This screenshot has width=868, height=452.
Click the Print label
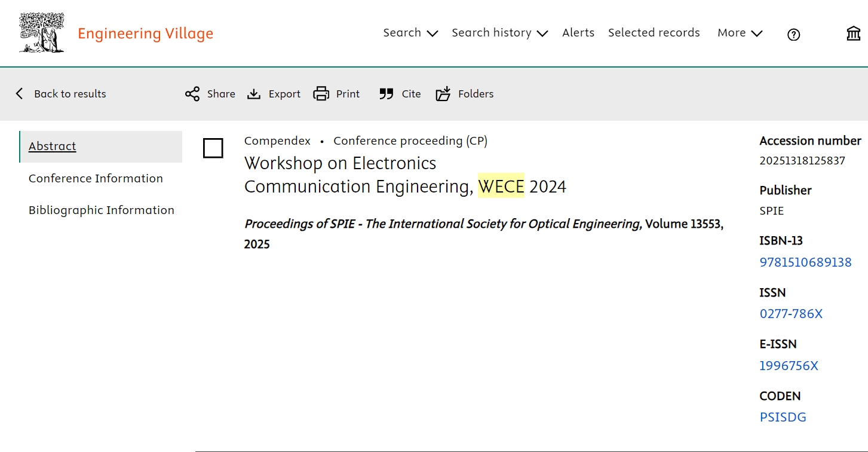[x=348, y=94]
